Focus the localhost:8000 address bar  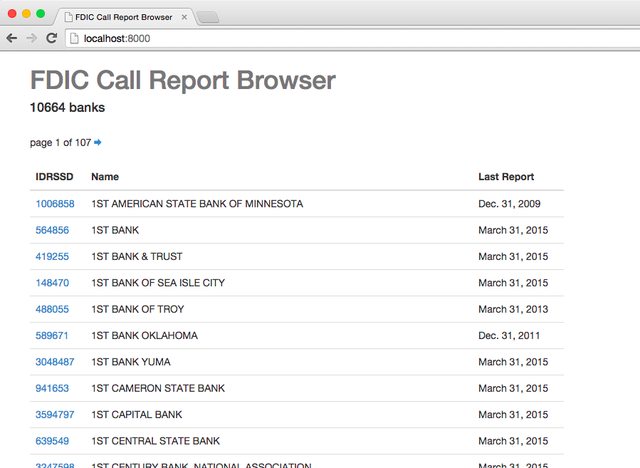tap(351, 38)
